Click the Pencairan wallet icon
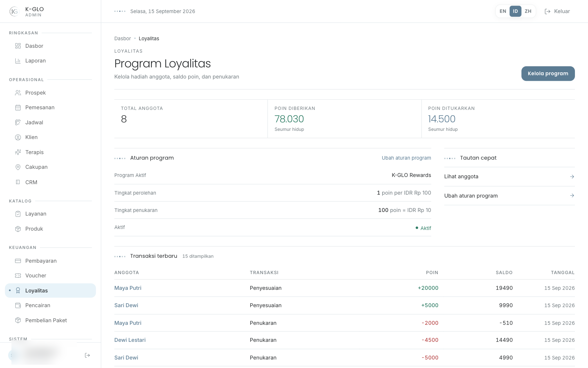Image resolution: width=588 pixels, height=368 pixels. click(18, 306)
